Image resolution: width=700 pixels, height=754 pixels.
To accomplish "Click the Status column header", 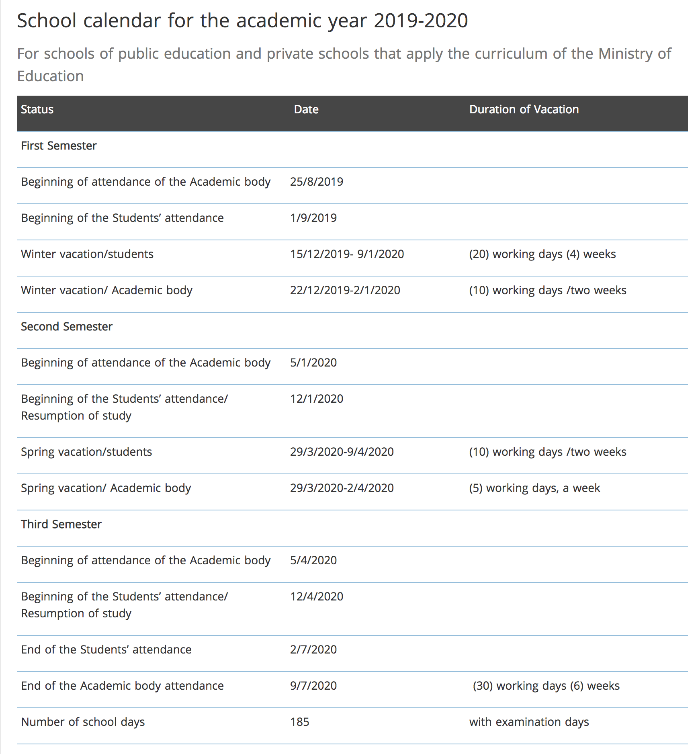I will pos(37,109).
